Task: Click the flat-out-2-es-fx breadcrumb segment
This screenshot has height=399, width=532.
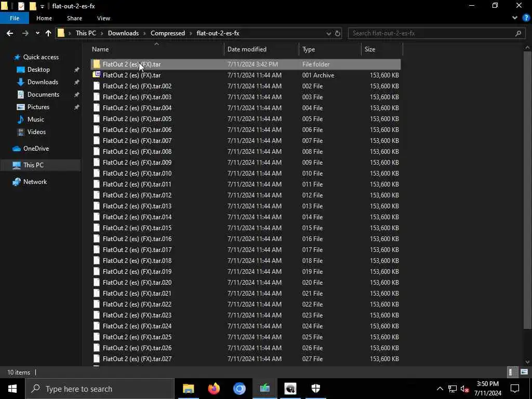Action: coord(218,33)
